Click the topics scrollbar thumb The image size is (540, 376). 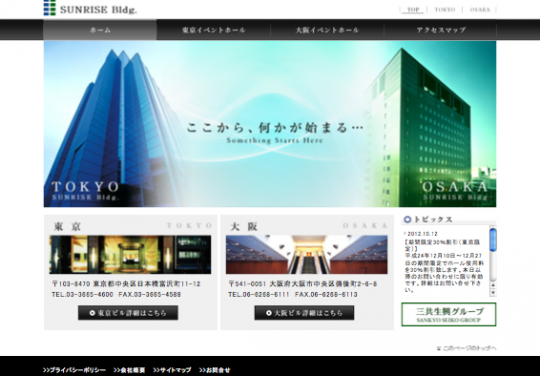tap(493, 239)
